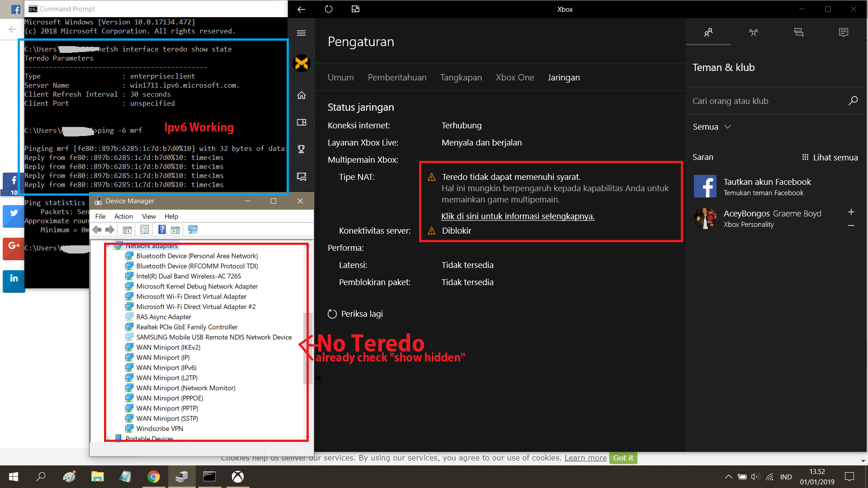Expand the Portable Devices tree node
The height and width of the screenshot is (488, 868).
pos(108,438)
